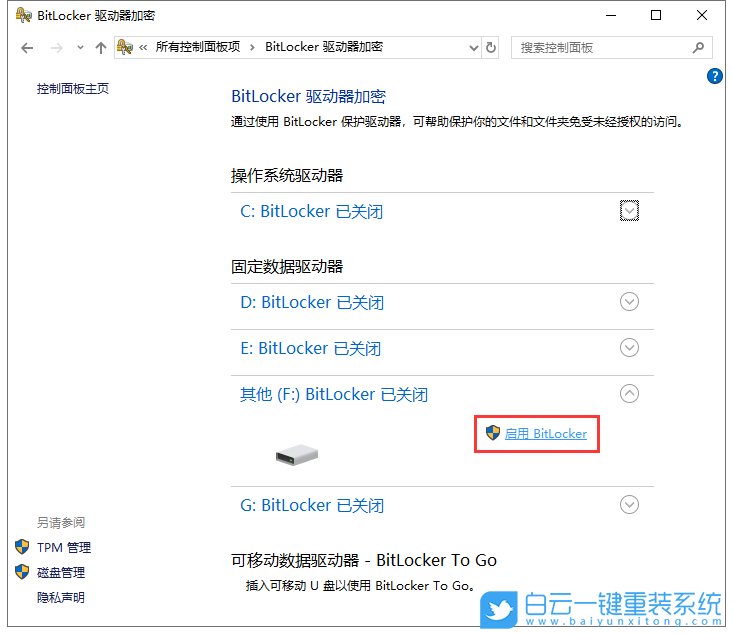Click the 通过使用 BitLocker 保护驱动器 description text
Screen dimensions: 733x634
[x=457, y=122]
